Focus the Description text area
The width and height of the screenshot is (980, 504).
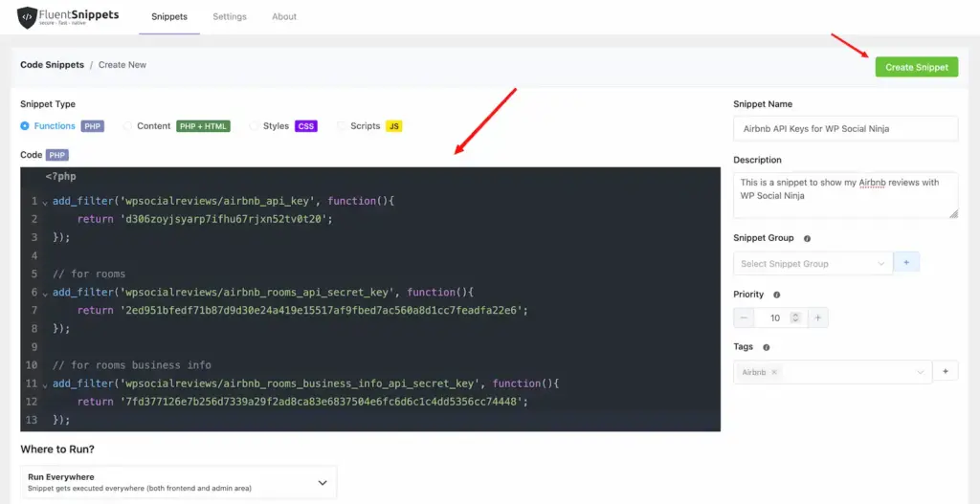[846, 195]
